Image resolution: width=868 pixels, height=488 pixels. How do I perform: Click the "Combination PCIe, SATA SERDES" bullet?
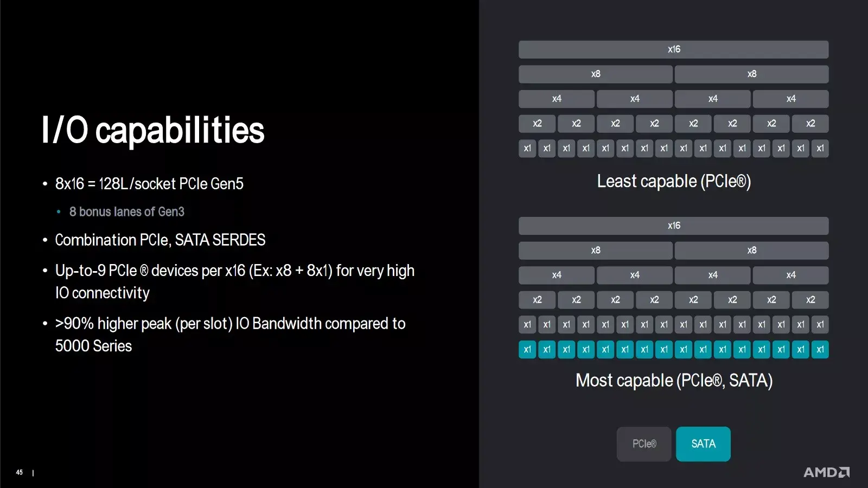pyautogui.click(x=160, y=240)
